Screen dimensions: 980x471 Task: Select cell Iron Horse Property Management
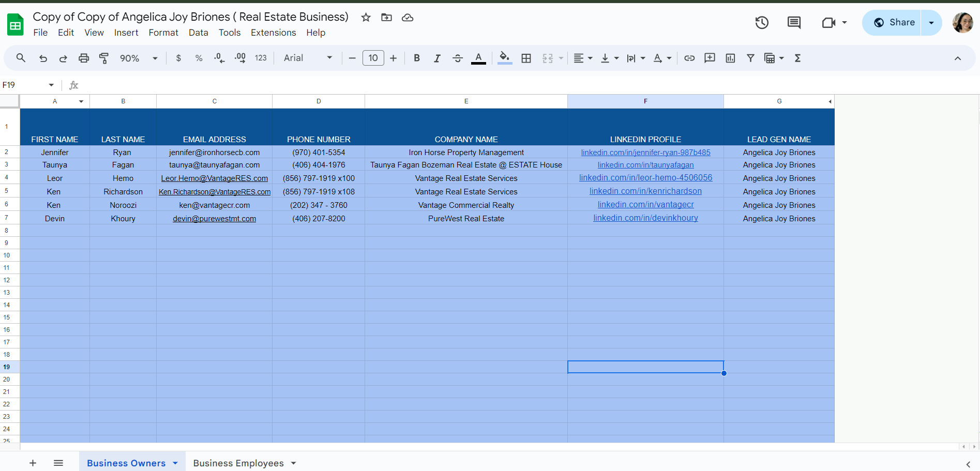pyautogui.click(x=466, y=153)
